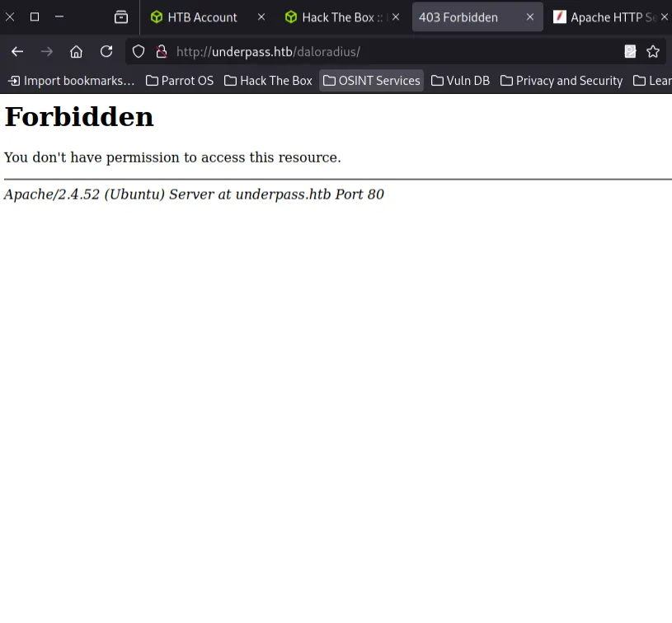The image size is (672, 623).
Task: Expand the OSINT Services bookmarks folder
Action: point(371,81)
